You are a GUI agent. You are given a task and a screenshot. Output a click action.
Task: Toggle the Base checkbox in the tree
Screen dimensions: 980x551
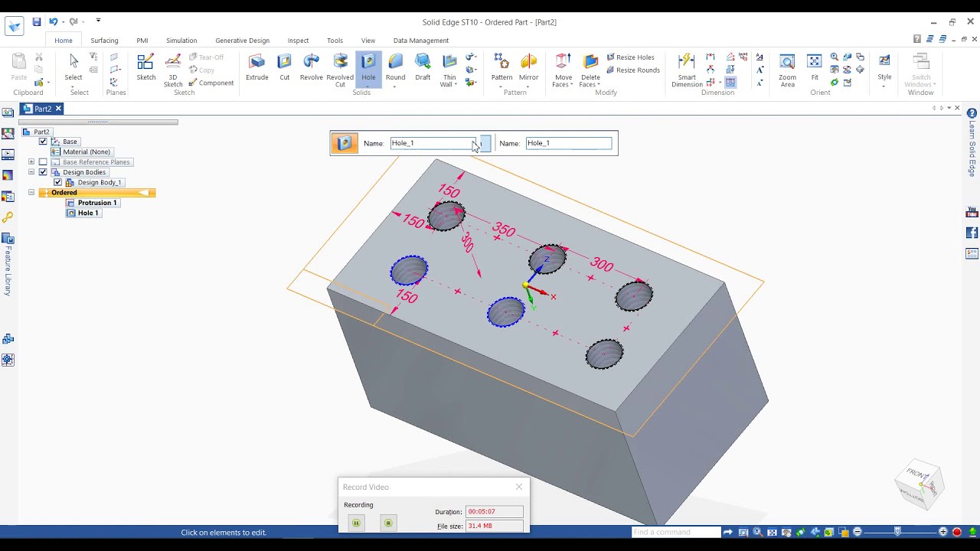(43, 142)
